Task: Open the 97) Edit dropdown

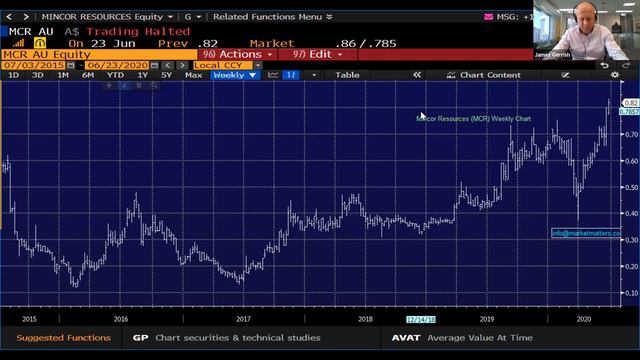Action: pos(318,55)
